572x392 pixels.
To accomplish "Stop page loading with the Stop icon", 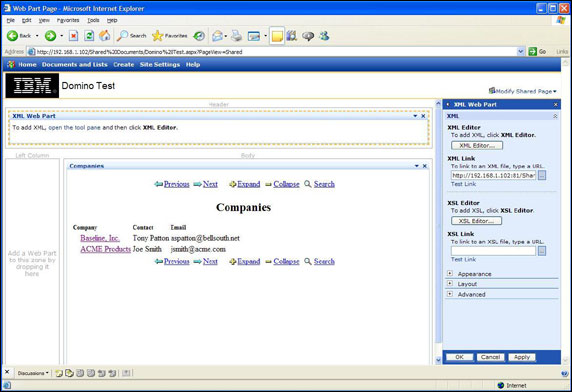I will (73, 36).
